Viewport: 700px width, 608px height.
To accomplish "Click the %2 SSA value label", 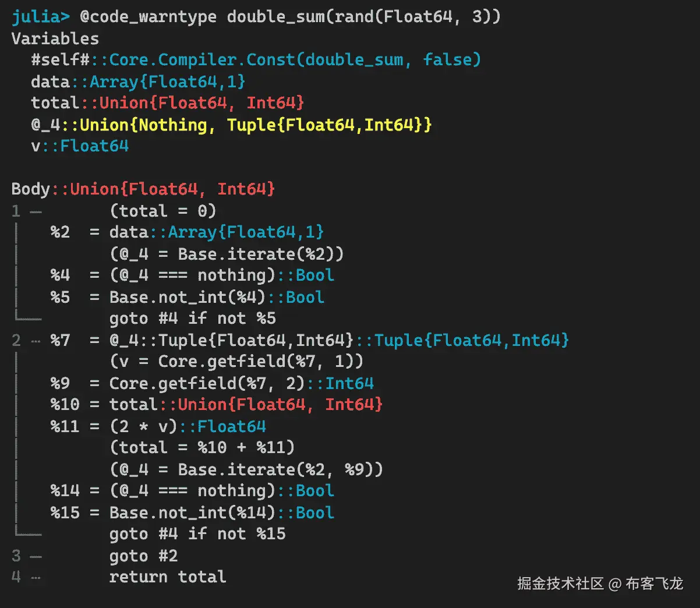I will click(x=60, y=232).
